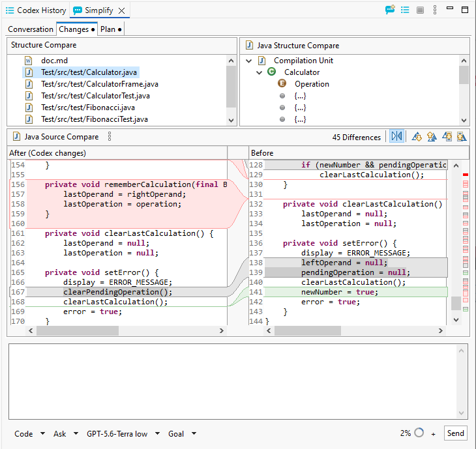This screenshot has height=449, width=476.
Task: Click right arrow of After pane horizontal scrollbar
Action: 221,330
